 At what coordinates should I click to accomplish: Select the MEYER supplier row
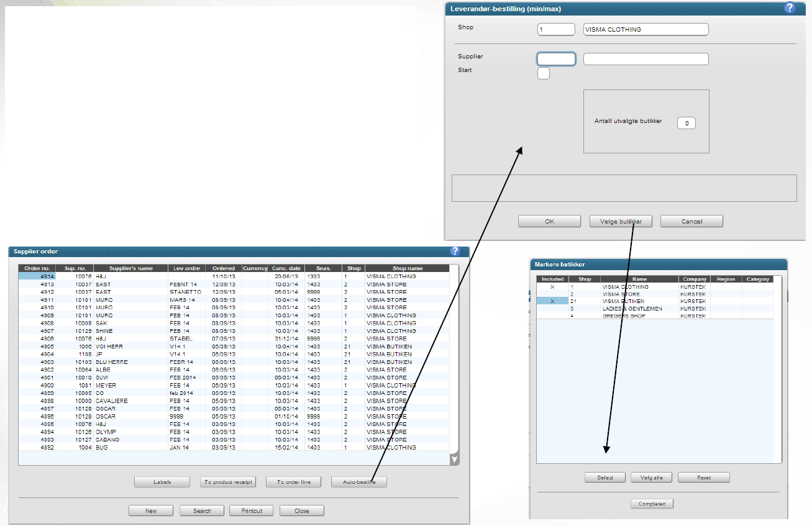pos(234,385)
